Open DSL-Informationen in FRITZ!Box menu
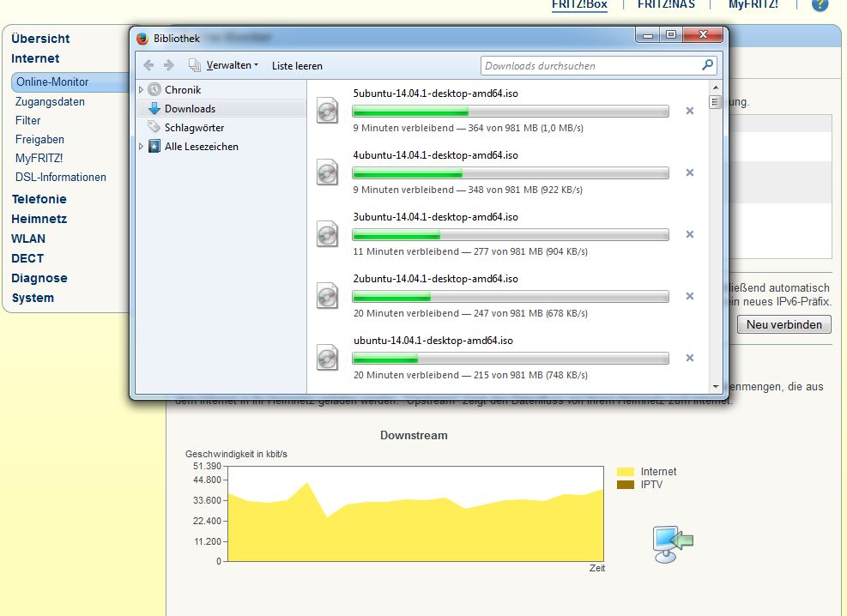This screenshot has height=616, width=847. pos(60,177)
